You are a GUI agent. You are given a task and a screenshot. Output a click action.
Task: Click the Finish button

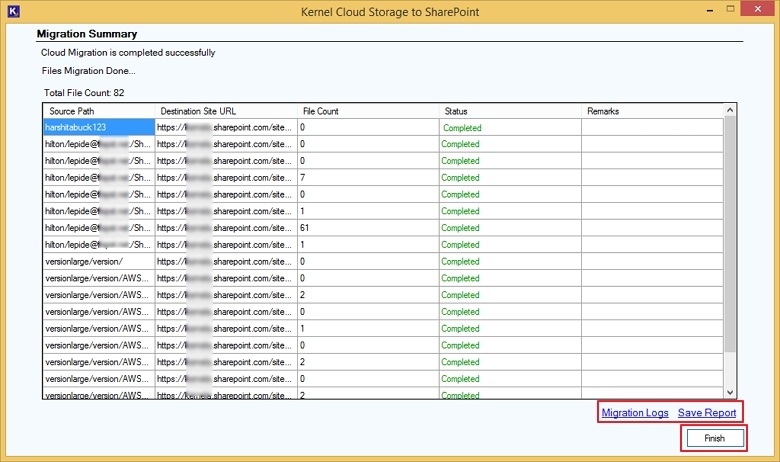pos(715,438)
